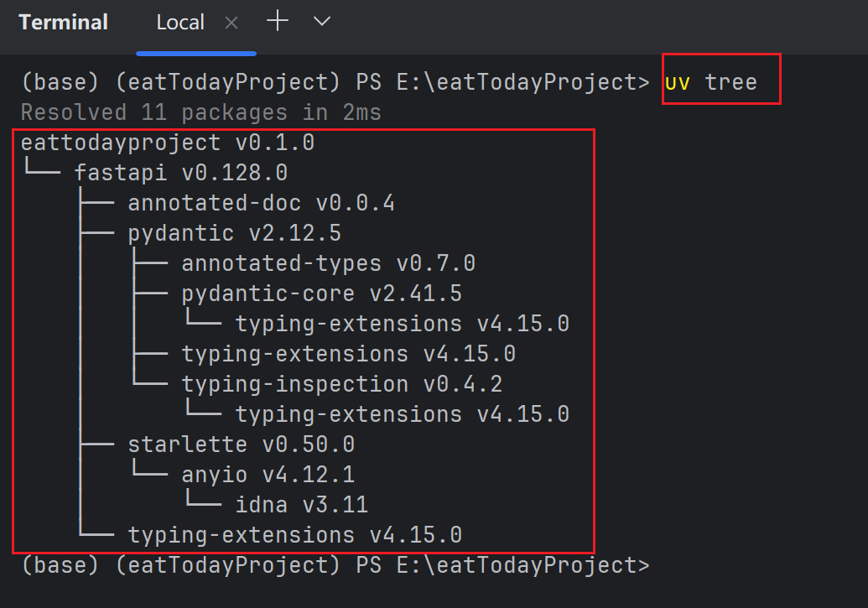
Task: Select the pydantic v2.12.5 entry
Action: click(234, 233)
